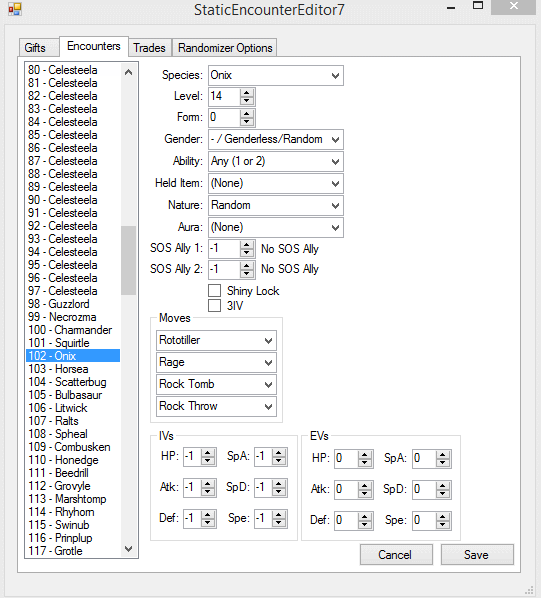Tick the 3IV checkbox

215,305
